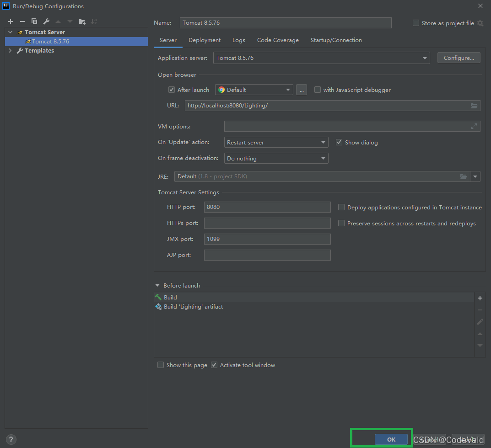Click the OK button
This screenshot has width=491, height=448.
[391, 439]
